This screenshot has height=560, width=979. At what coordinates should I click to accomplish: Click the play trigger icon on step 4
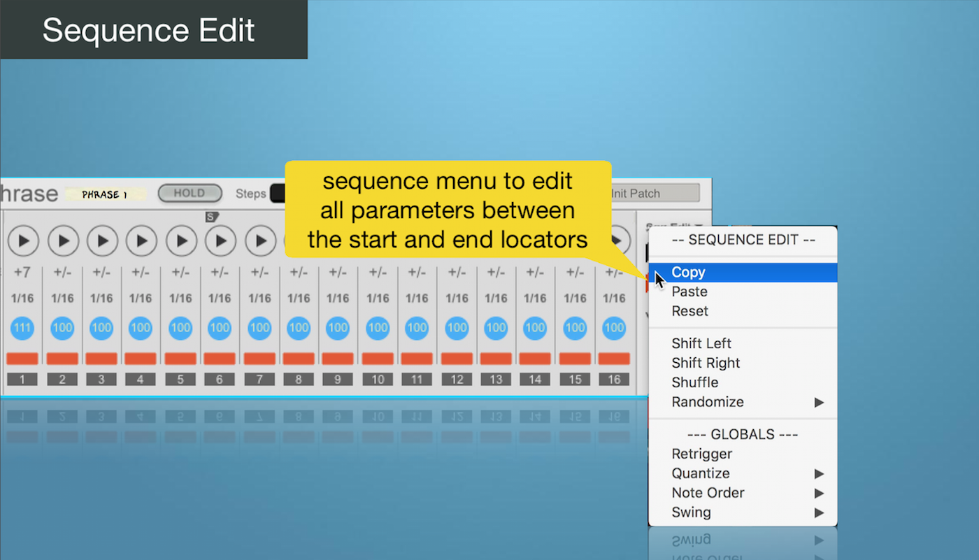pos(141,240)
